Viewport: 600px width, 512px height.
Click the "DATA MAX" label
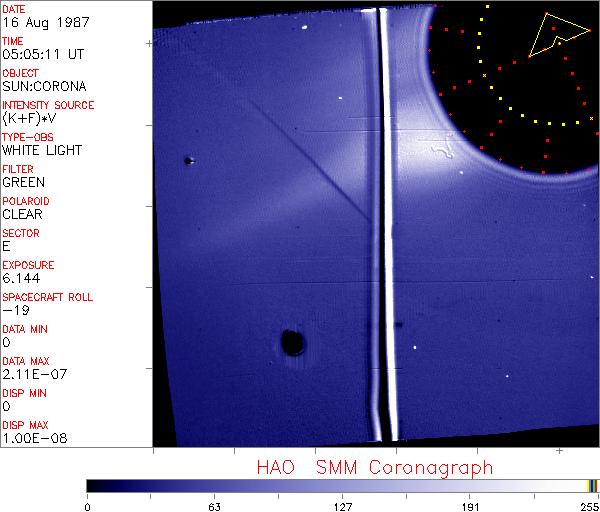26,361
